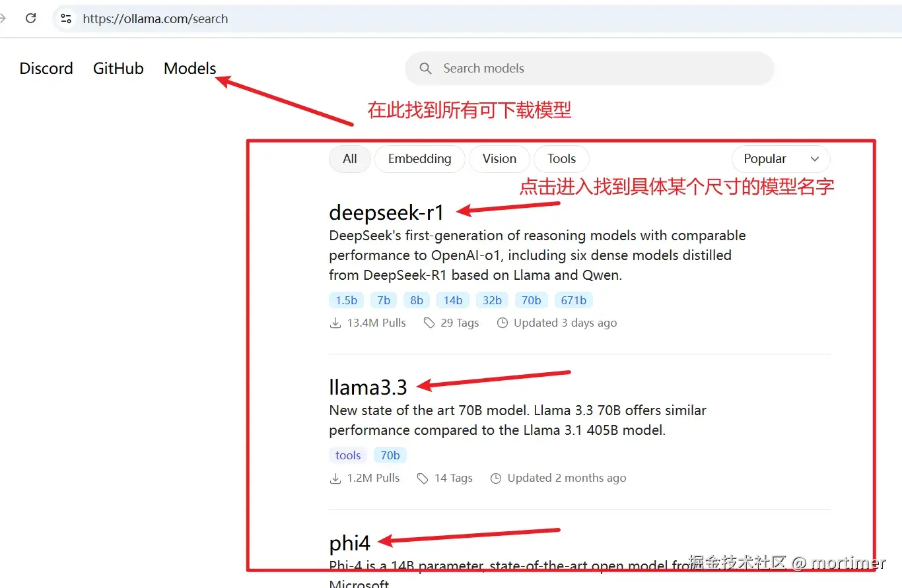
Task: Click the 13.4M Pulls text
Action: pos(376,323)
